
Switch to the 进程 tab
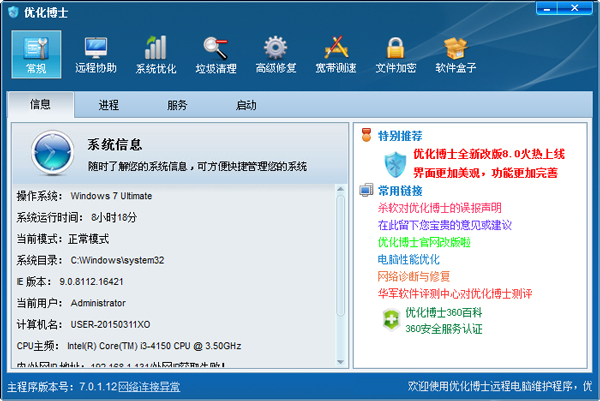tap(109, 105)
